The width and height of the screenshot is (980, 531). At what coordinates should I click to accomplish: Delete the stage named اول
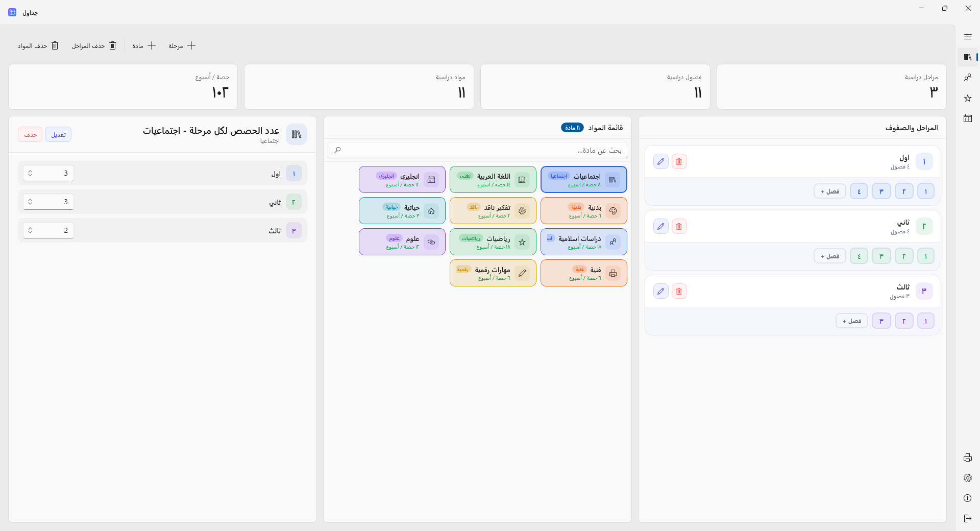click(x=679, y=162)
